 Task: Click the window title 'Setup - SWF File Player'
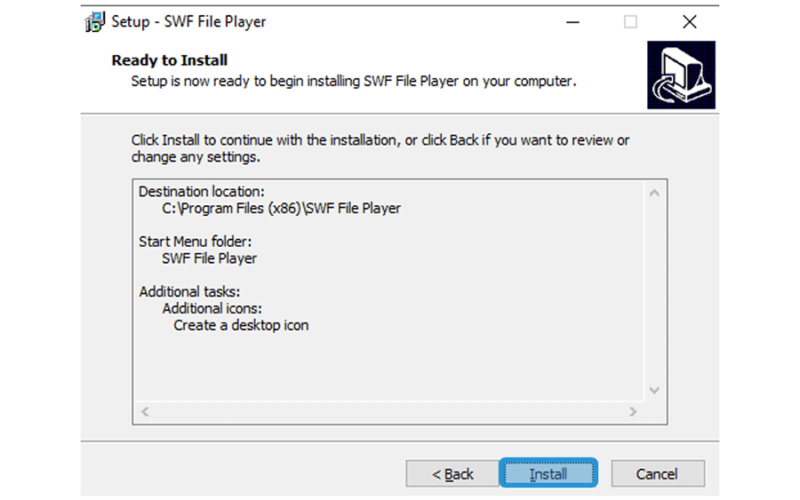tap(188, 22)
